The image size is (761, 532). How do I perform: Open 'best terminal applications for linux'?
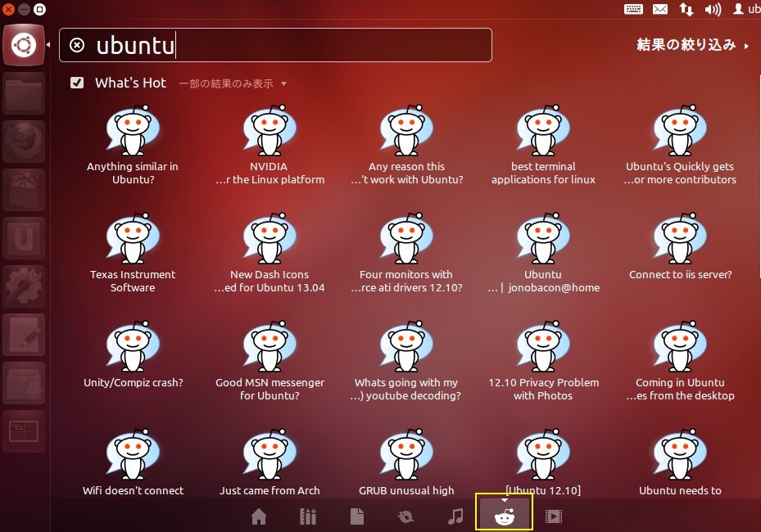[543, 145]
